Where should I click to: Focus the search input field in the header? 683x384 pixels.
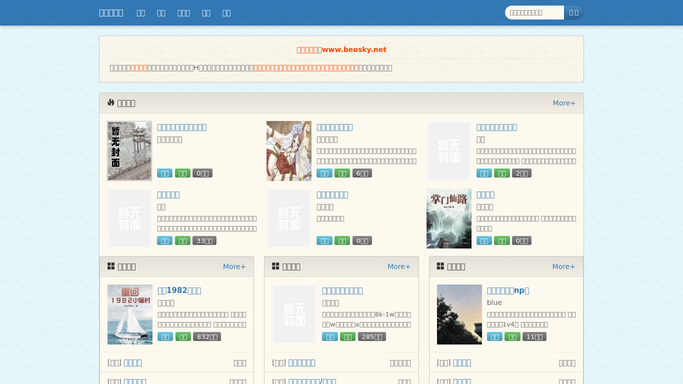click(534, 13)
